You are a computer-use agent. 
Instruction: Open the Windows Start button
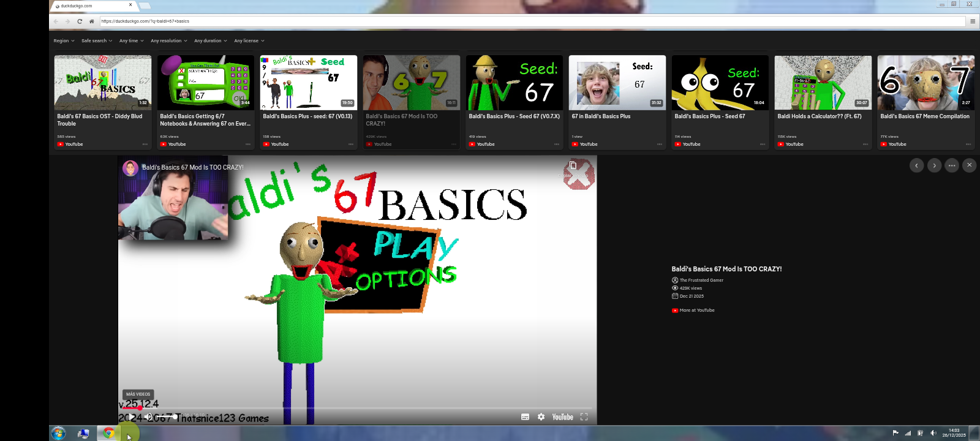58,433
